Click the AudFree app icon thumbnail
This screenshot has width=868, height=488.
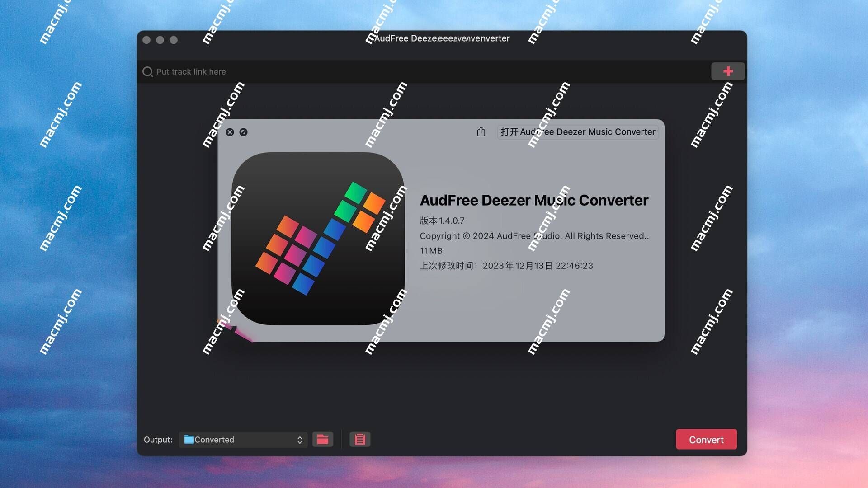[x=318, y=238]
